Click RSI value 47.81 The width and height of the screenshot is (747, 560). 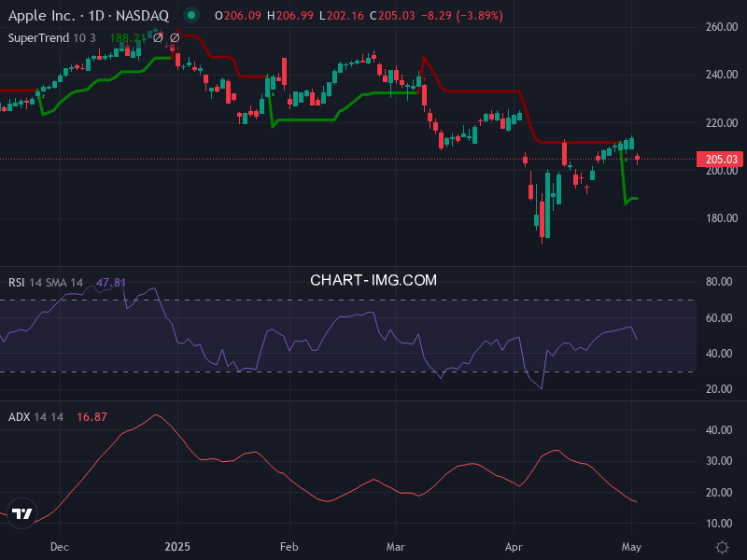111,283
